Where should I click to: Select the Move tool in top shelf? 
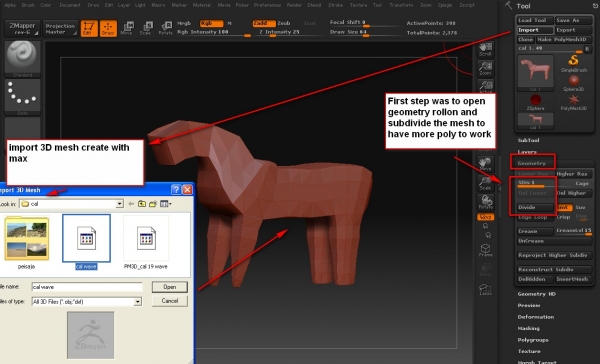[x=127, y=28]
